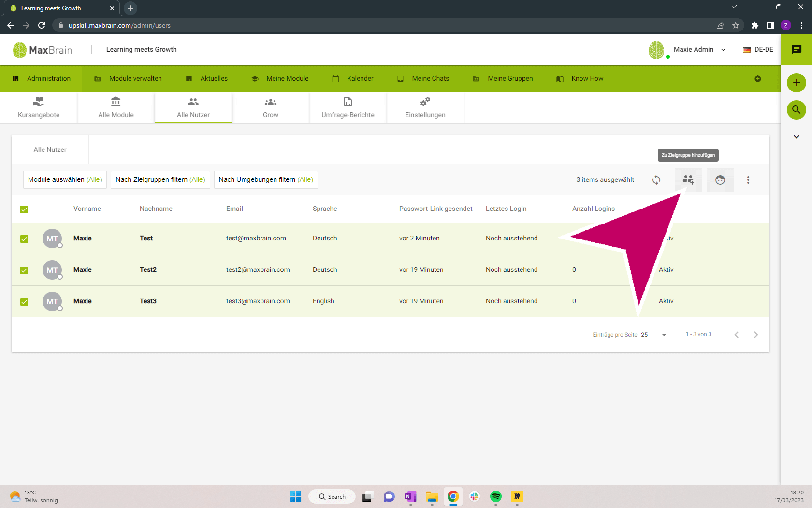Switch to the Alle Module tab
This screenshot has height=508, width=812.
click(x=116, y=108)
